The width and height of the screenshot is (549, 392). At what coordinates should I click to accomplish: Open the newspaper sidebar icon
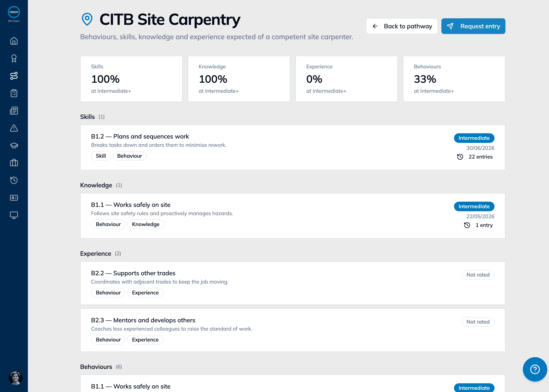coord(14,111)
